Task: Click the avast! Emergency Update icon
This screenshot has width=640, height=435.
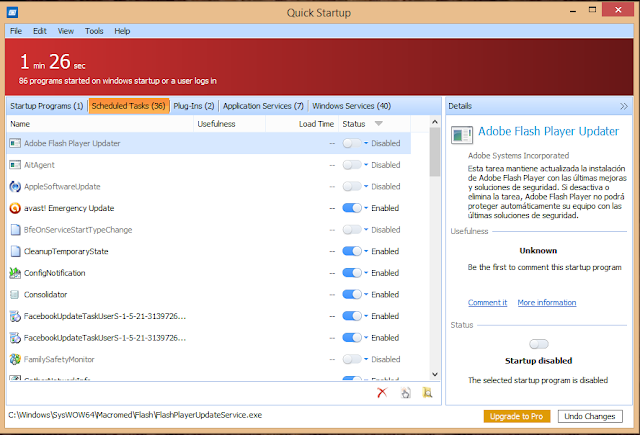Action: coord(15,208)
